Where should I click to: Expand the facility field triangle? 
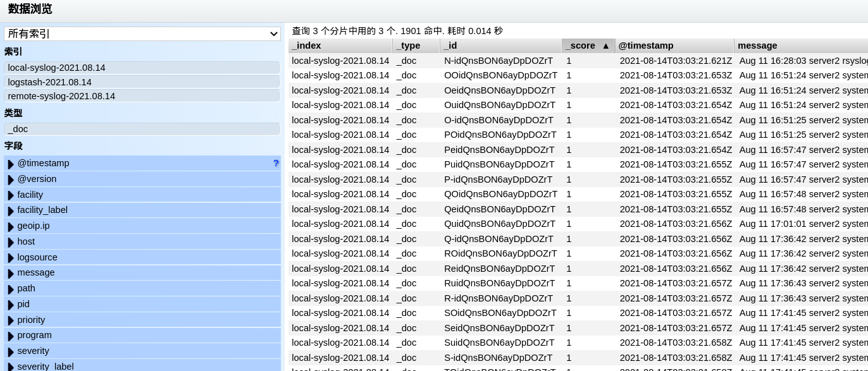point(11,195)
